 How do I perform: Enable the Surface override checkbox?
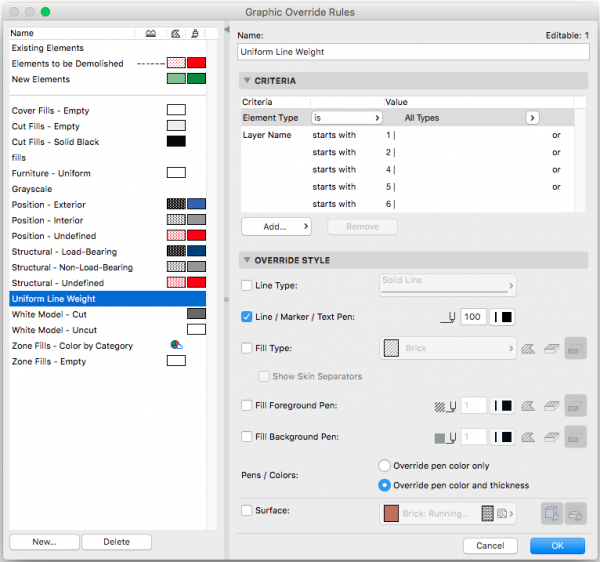point(247,511)
